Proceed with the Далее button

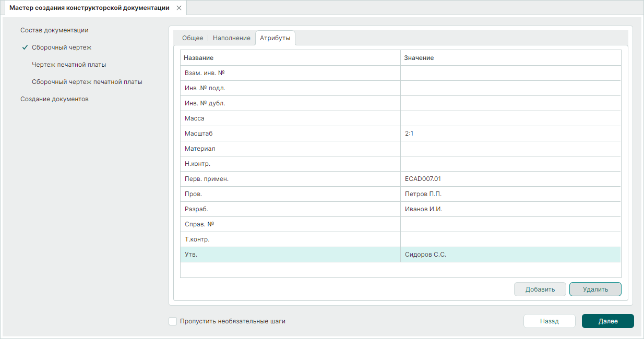607,321
